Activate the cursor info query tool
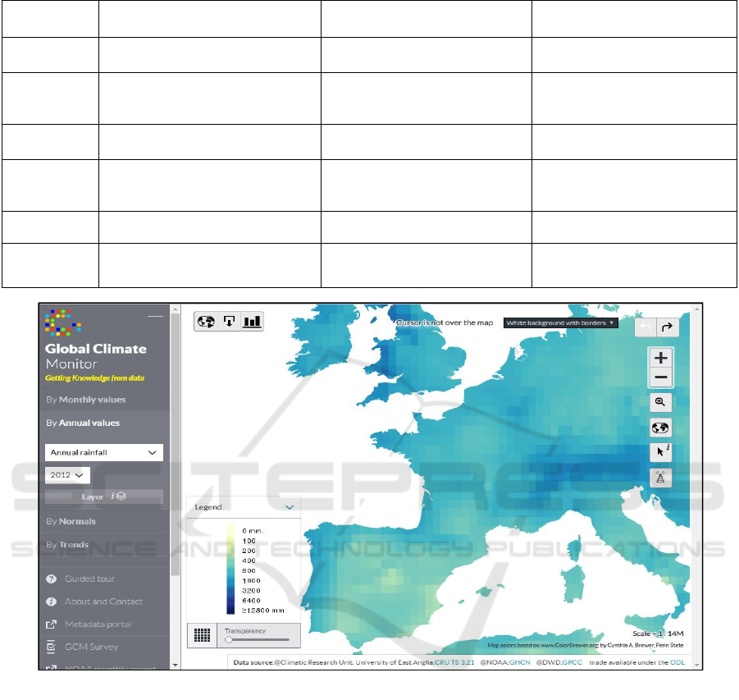The image size is (739, 700). 659,452
